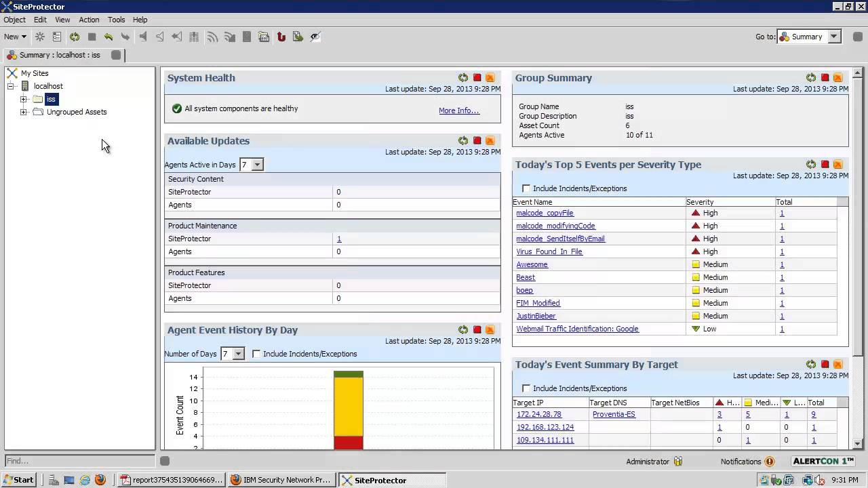This screenshot has width=868, height=488.
Task: Click the export document toolbar icon
Action: (x=298, y=37)
